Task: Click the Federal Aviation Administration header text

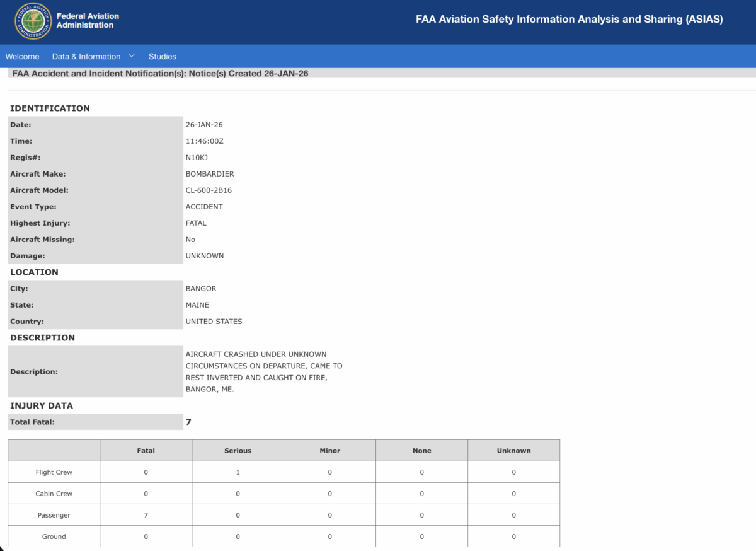Action: [88, 21]
